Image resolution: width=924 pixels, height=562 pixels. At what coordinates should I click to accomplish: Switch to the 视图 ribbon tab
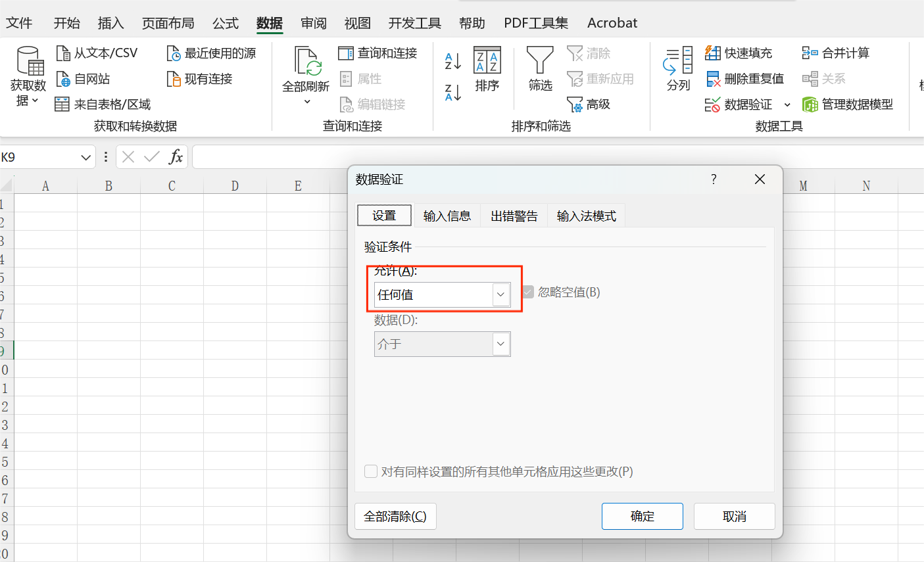coord(358,23)
